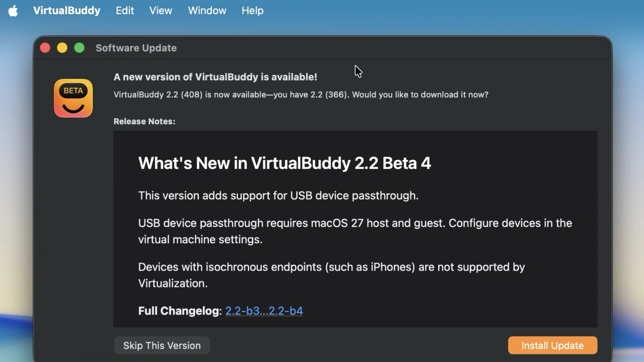Click the 'Software Update' window title
The height and width of the screenshot is (362, 644).
[136, 48]
